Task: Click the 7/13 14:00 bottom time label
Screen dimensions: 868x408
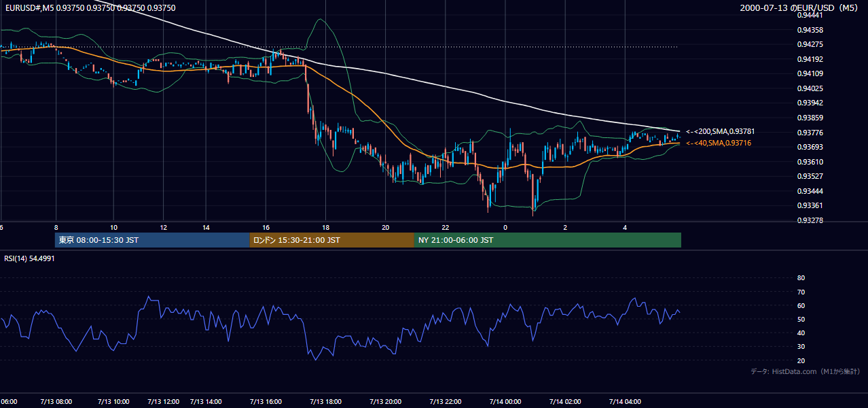Action: [206, 401]
